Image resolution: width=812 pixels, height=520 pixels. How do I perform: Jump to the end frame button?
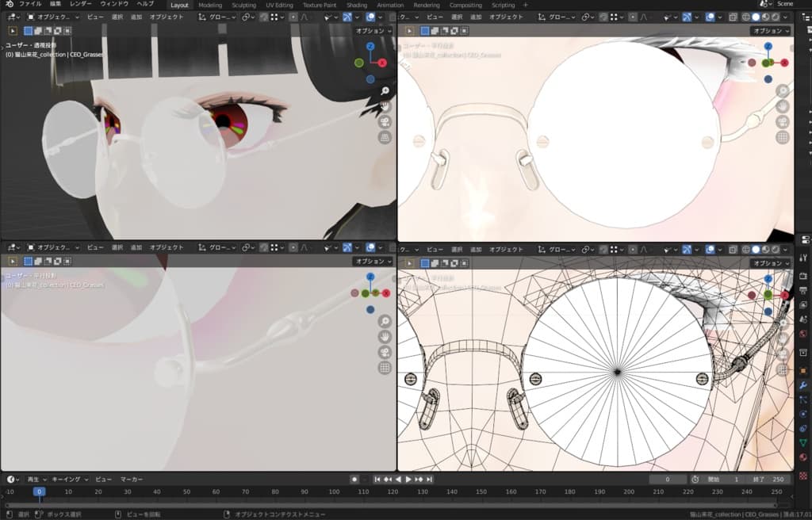coord(429,480)
